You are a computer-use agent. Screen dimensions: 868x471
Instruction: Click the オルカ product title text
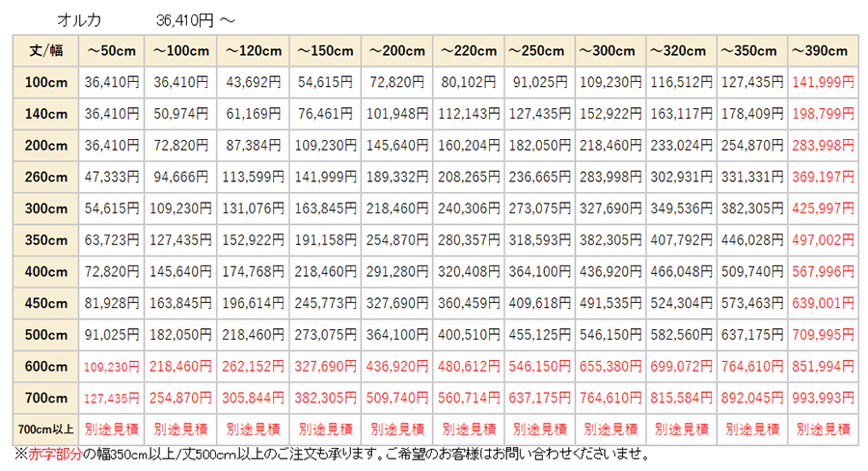pos(79,18)
